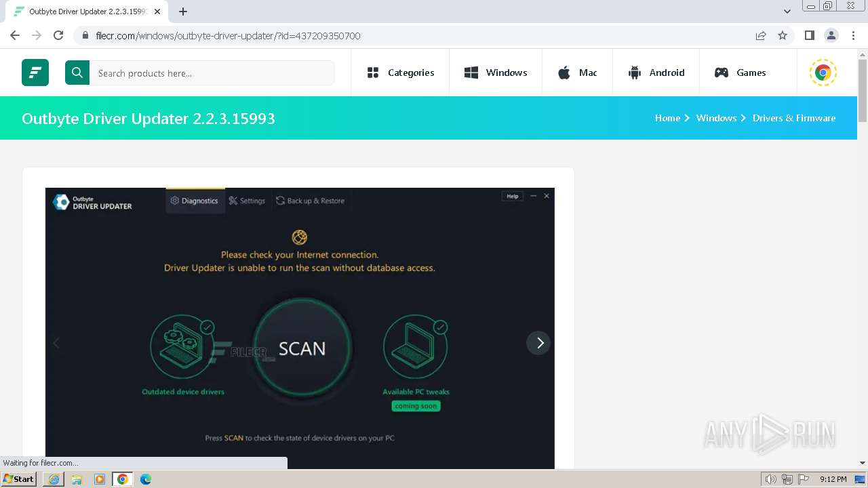The height and width of the screenshot is (488, 868).
Task: Open the Windows Start menu
Action: pyautogui.click(x=18, y=479)
